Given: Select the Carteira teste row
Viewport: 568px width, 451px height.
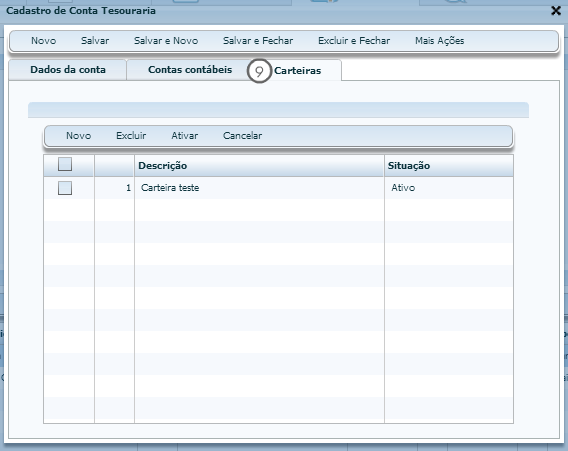Looking at the screenshot, I should [x=278, y=188].
